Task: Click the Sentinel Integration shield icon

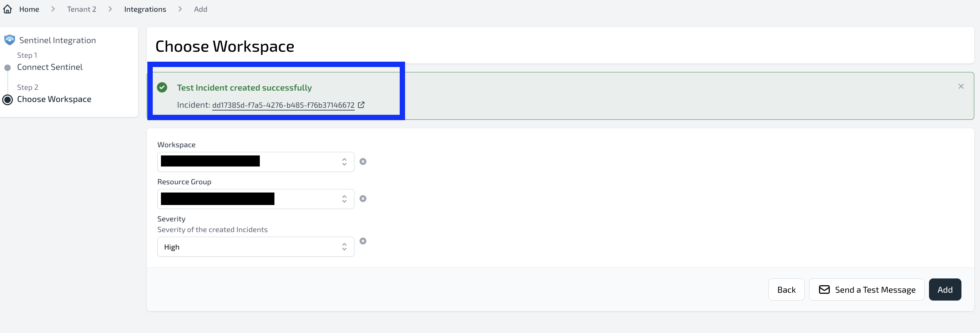Action: (10, 40)
